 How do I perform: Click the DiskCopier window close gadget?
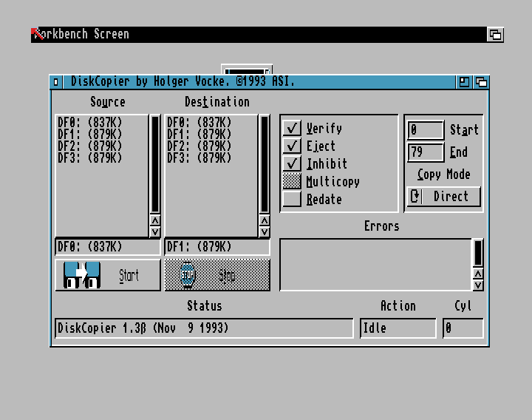56,82
